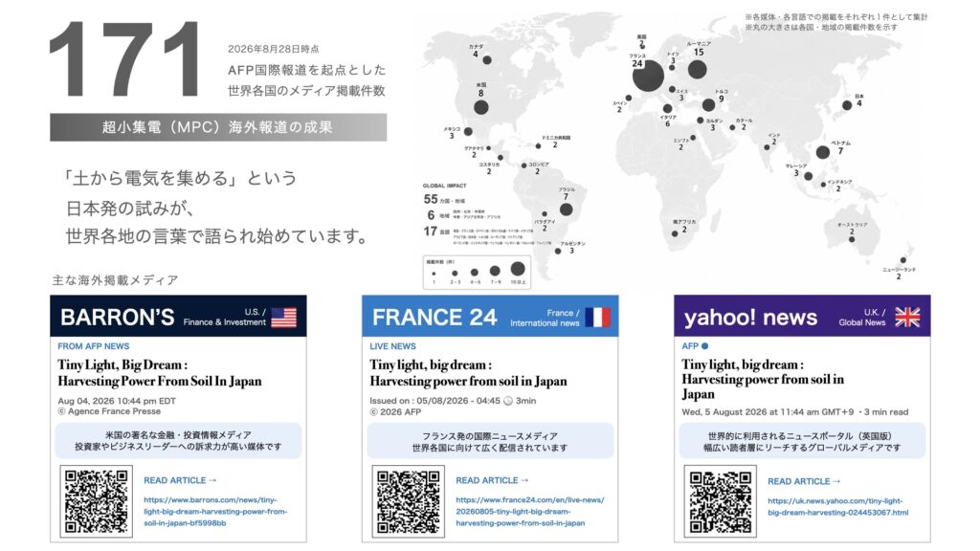The width and height of the screenshot is (980, 551).
Task: Click "Wed, 5 August 2026 at 11:44 am GMT+9" text
Action: point(768,412)
